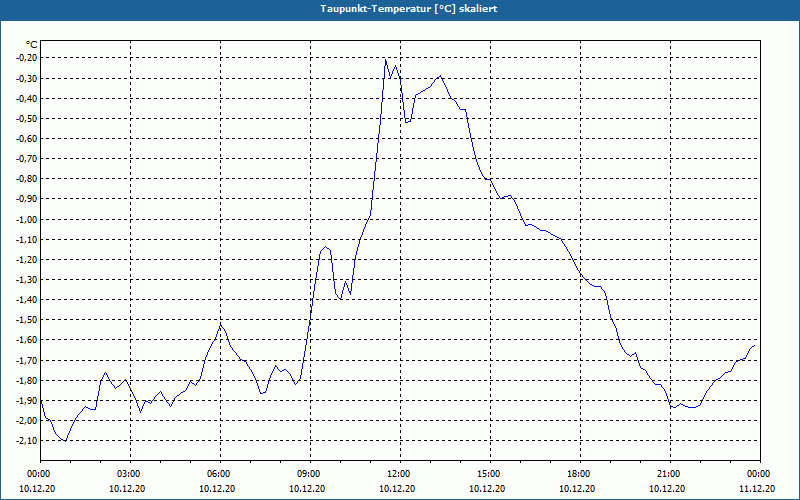800x500 pixels.
Task: Click the -2,10 y-axis value
Action: pyautogui.click(x=27, y=441)
